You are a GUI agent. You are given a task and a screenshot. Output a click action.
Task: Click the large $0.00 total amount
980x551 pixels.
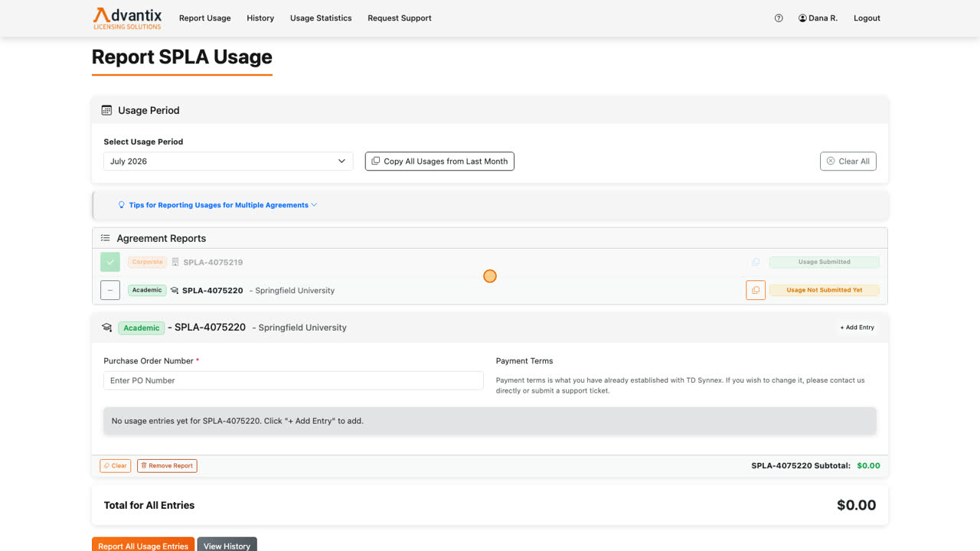856,505
